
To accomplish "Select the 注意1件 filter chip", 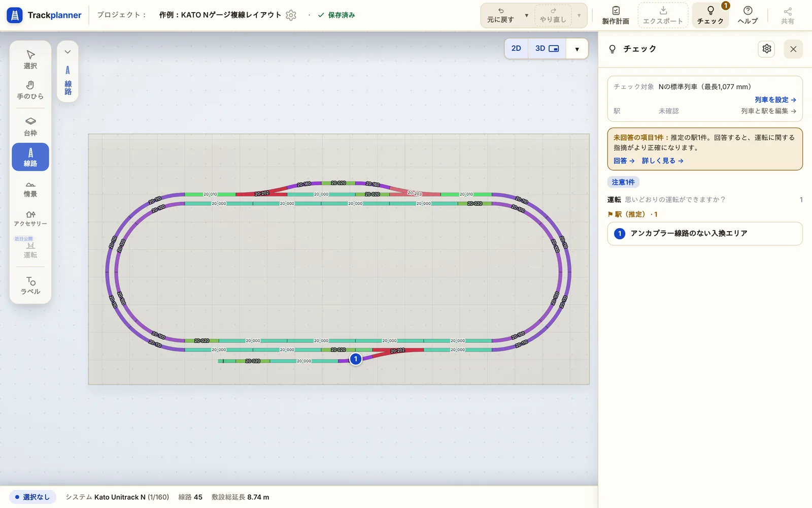I will click(x=623, y=182).
